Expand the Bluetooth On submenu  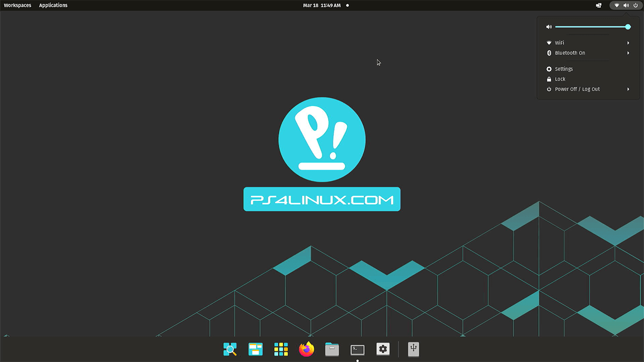(x=628, y=53)
